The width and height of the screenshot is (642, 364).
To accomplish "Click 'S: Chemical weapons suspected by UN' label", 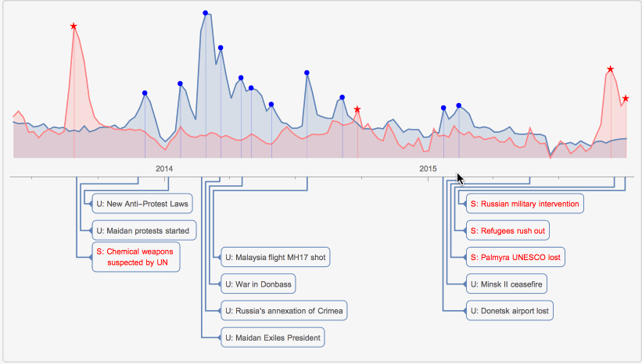I will 136,257.
